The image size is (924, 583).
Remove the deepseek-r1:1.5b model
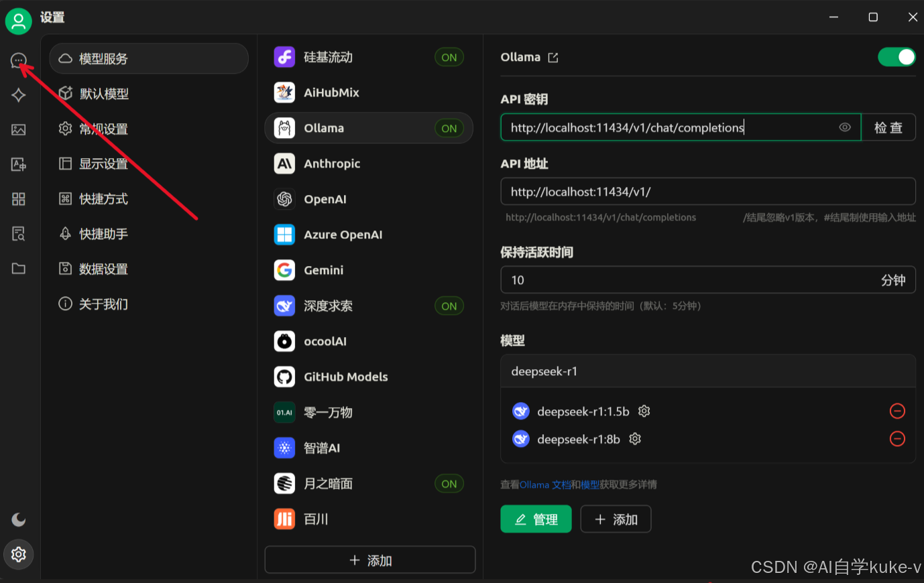click(x=897, y=411)
